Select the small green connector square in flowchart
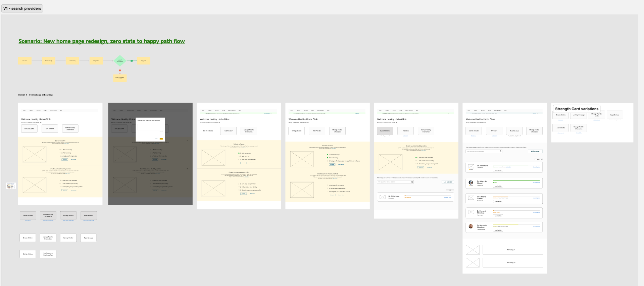 click(x=132, y=61)
